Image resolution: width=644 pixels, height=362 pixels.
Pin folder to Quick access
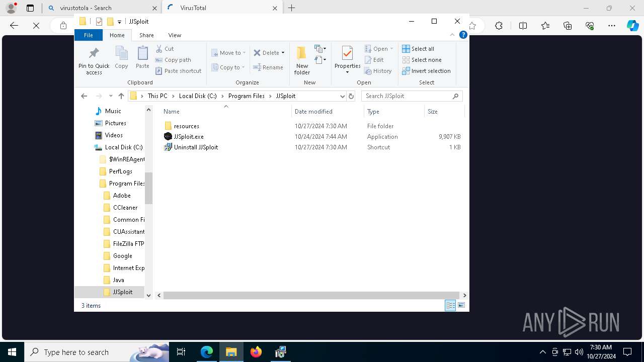94,61
